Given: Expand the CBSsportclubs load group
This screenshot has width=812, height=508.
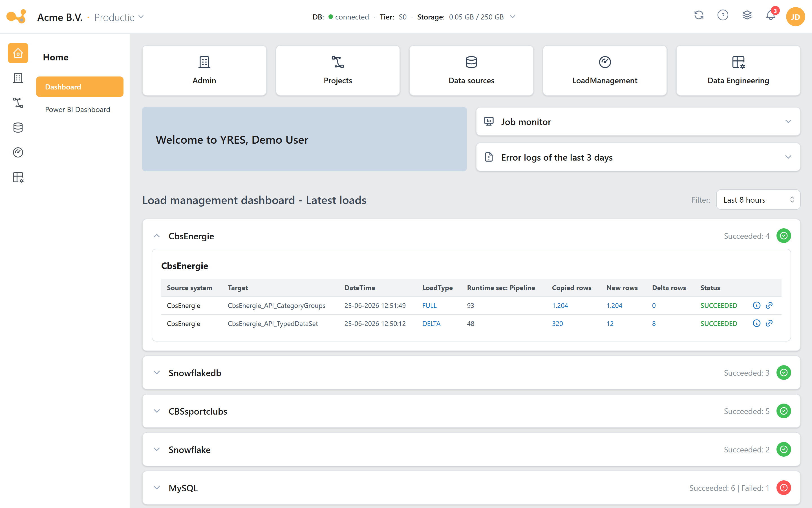Looking at the screenshot, I should tap(157, 411).
